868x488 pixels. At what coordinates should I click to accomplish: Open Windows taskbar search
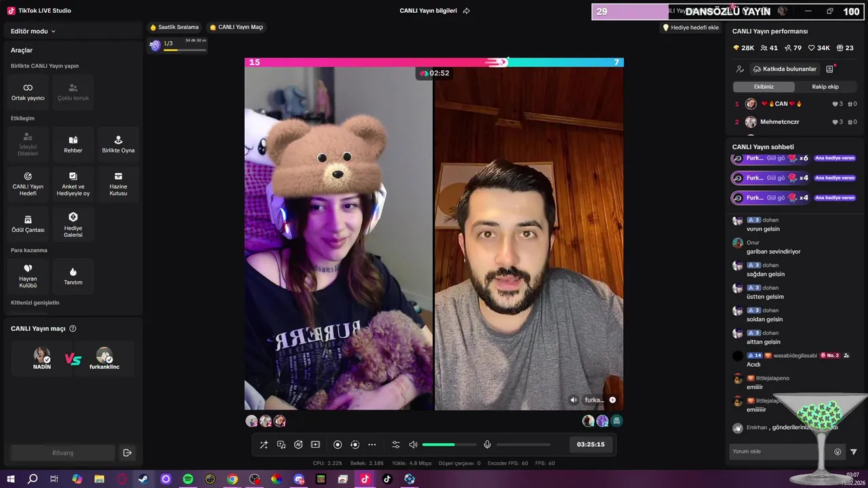(x=33, y=479)
